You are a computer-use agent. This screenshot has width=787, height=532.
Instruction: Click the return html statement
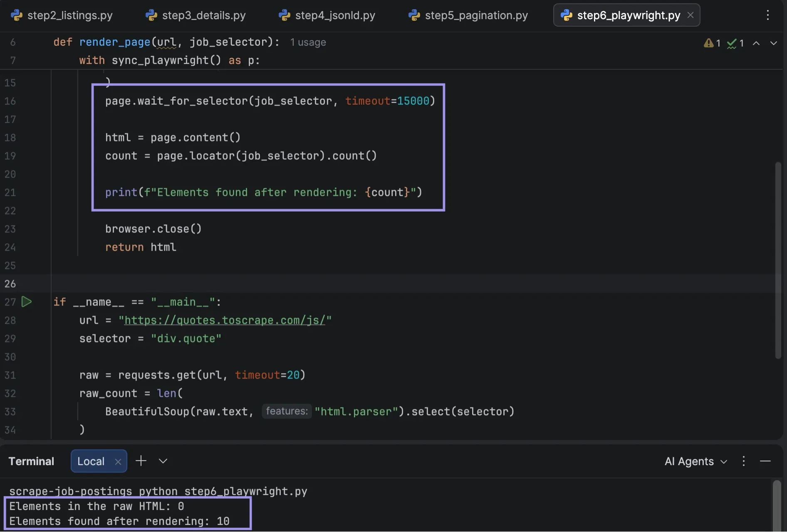click(141, 247)
